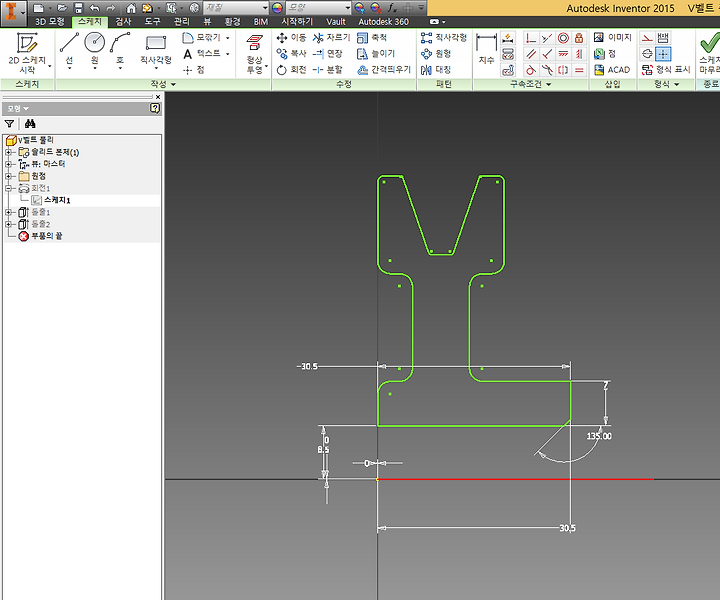Image resolution: width=720 pixels, height=600 pixels.
Task: Click the Mirror (대칭) tool
Action: [x=436, y=70]
